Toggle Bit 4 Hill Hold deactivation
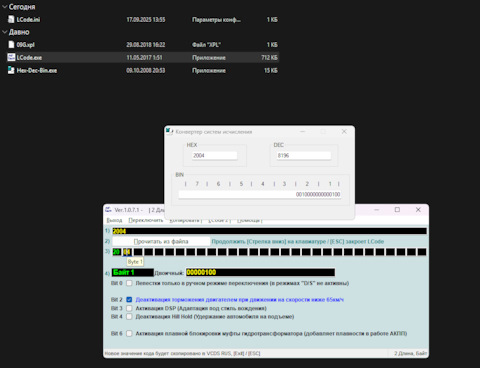 [x=129, y=317]
